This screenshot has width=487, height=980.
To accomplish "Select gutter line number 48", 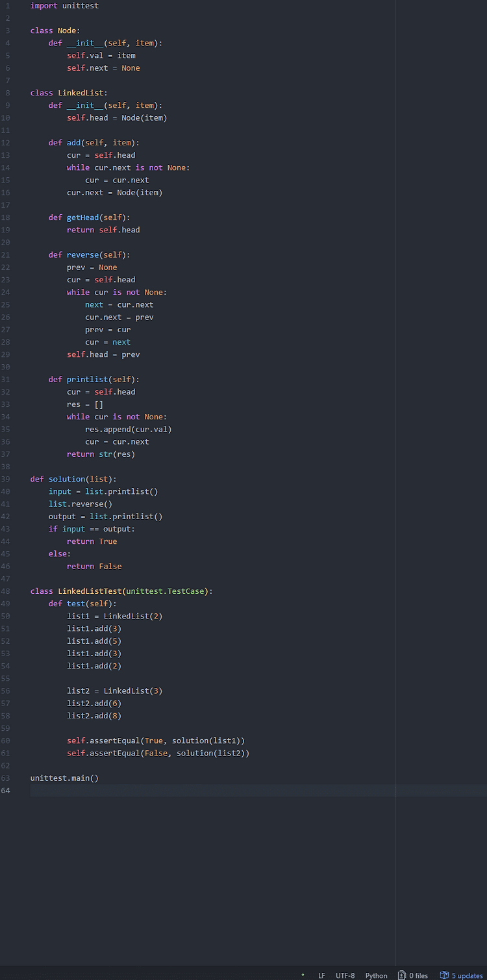I will tap(6, 591).
